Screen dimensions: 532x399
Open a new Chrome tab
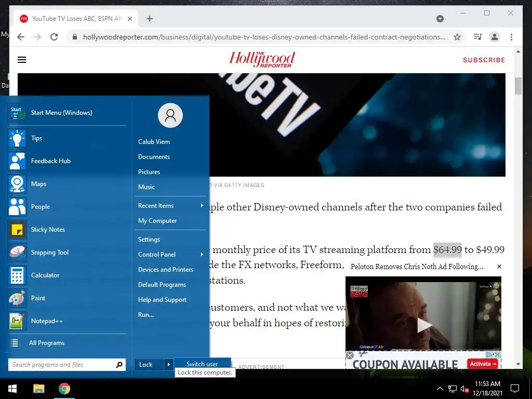point(150,19)
